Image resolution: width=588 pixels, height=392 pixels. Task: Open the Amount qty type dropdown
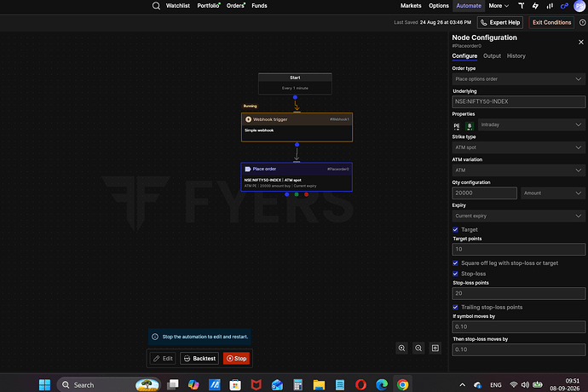coord(553,193)
